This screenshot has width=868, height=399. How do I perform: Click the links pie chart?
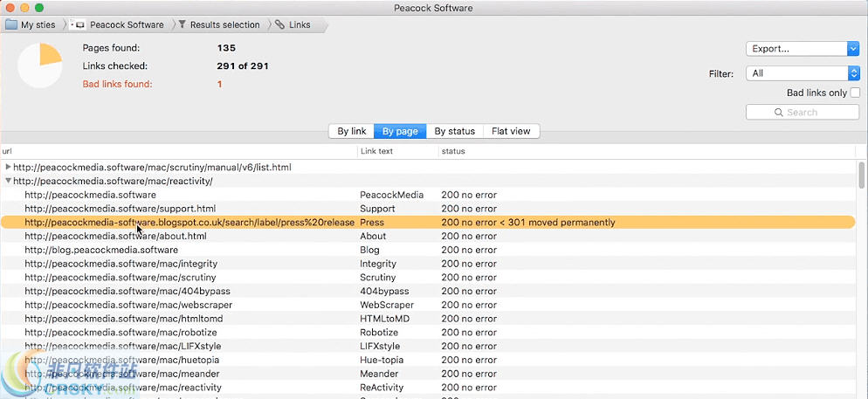[39, 65]
